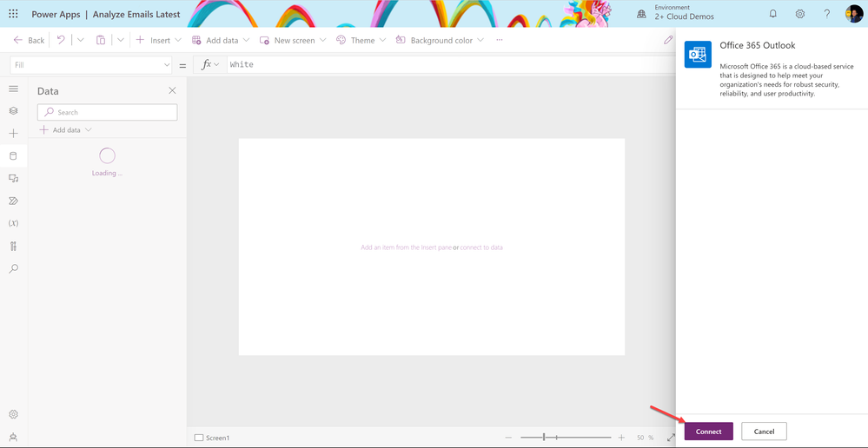Open the Insert plus icon in sidebar
This screenshot has width=868, height=448.
[14, 134]
